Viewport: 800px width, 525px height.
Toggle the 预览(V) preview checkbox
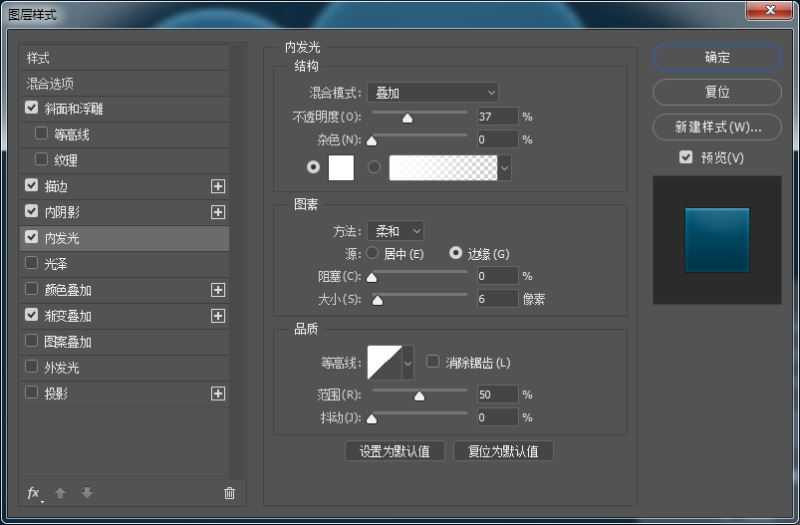685,157
